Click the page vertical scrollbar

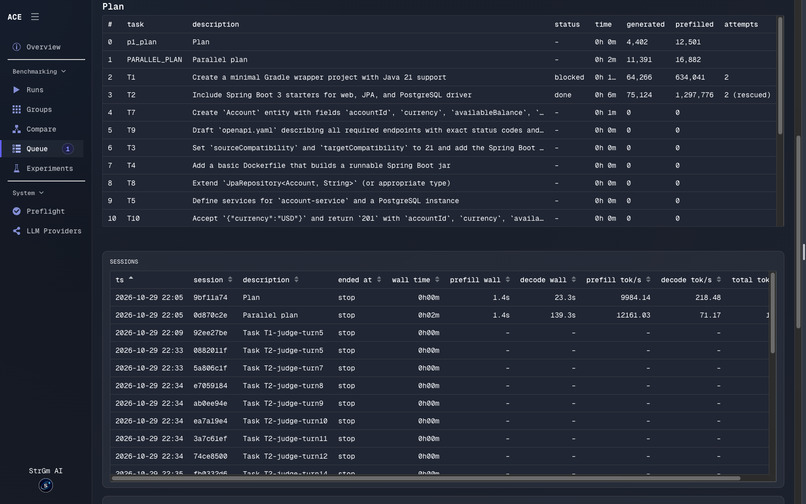click(x=799, y=231)
